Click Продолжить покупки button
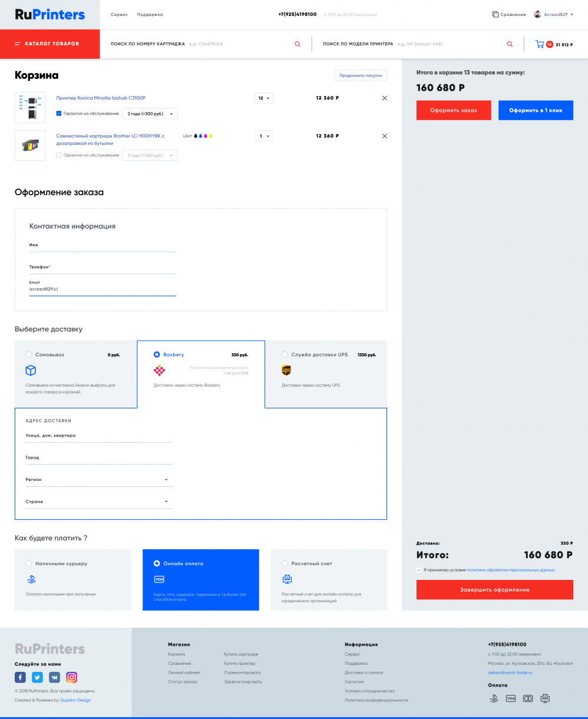This screenshot has width=588, height=719. click(361, 75)
